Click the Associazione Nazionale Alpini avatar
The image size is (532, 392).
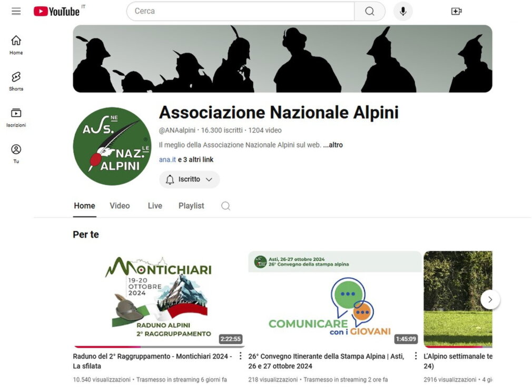[x=112, y=146]
